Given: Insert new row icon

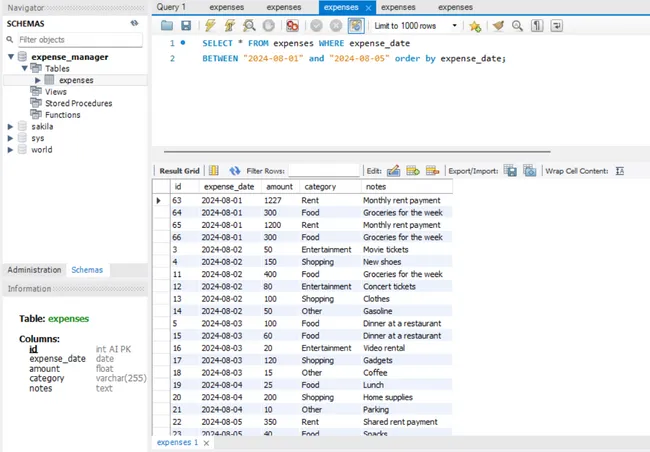Looking at the screenshot, I should point(413,170).
